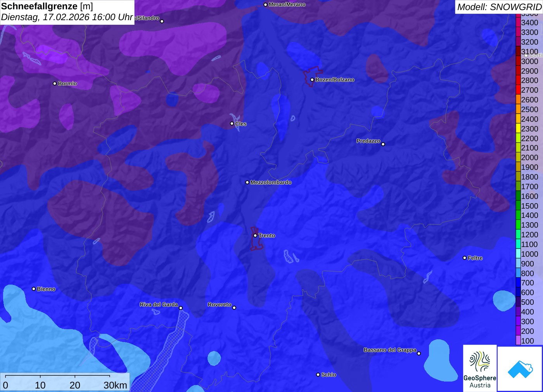Click the Silandro location marker
The height and width of the screenshot is (392, 543).
tap(162, 21)
